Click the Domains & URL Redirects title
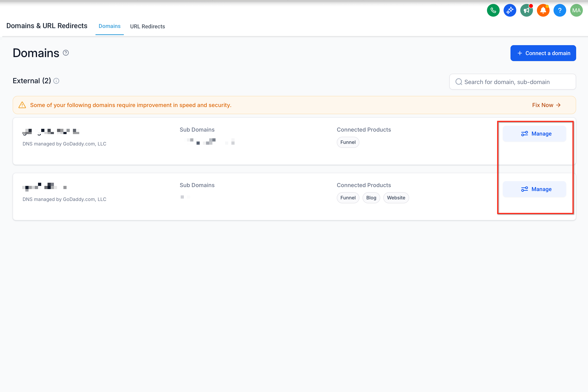Screen dimensions: 588x392 [x=47, y=26]
